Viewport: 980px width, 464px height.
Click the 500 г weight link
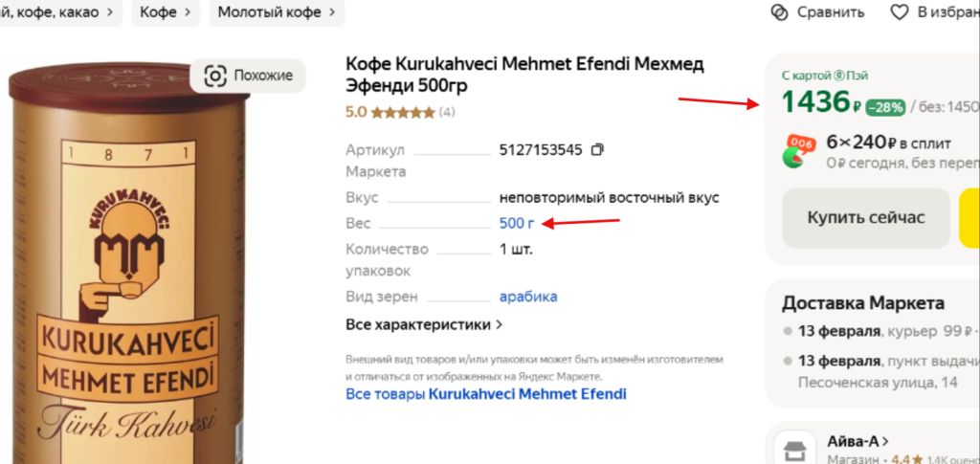click(516, 224)
